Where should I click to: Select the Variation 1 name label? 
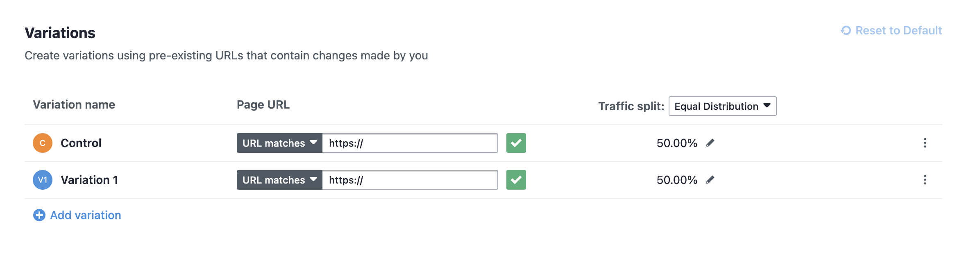pos(89,180)
